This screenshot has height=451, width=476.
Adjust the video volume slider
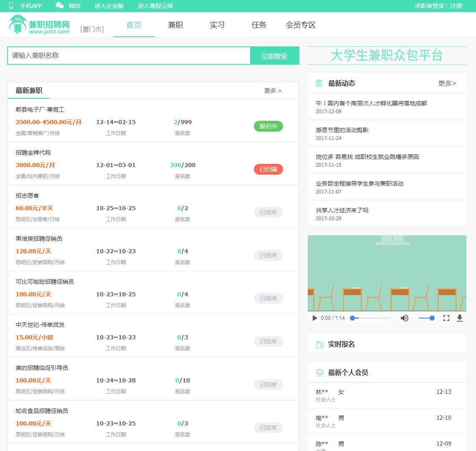coord(426,318)
